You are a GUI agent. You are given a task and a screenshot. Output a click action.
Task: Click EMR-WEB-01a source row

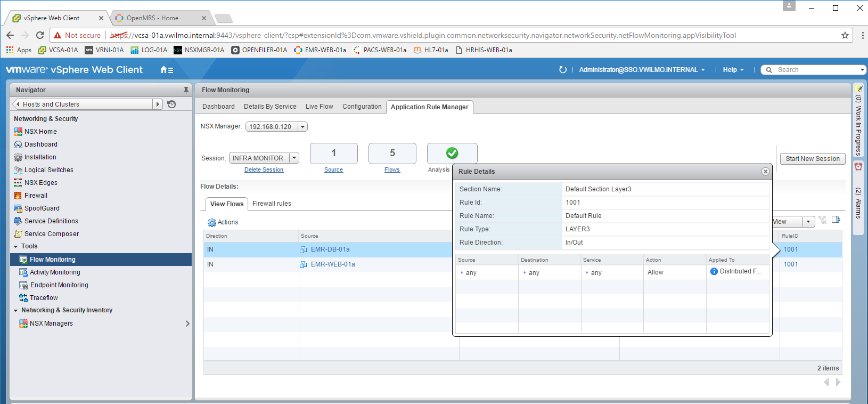pyautogui.click(x=333, y=264)
